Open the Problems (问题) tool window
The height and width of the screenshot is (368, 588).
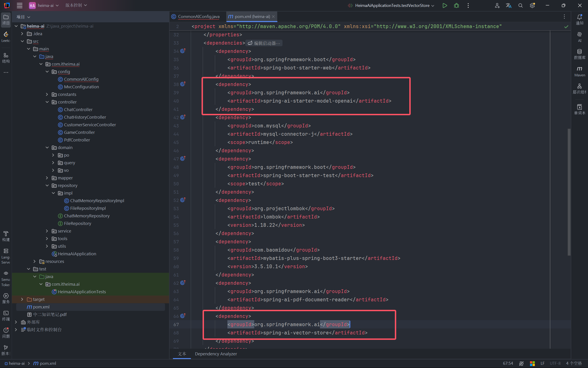(6, 333)
